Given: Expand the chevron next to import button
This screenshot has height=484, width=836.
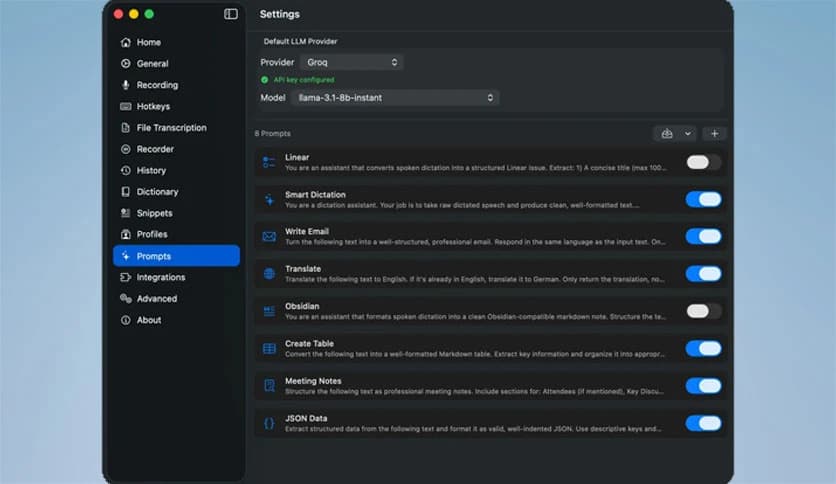Looking at the screenshot, I should 688,134.
